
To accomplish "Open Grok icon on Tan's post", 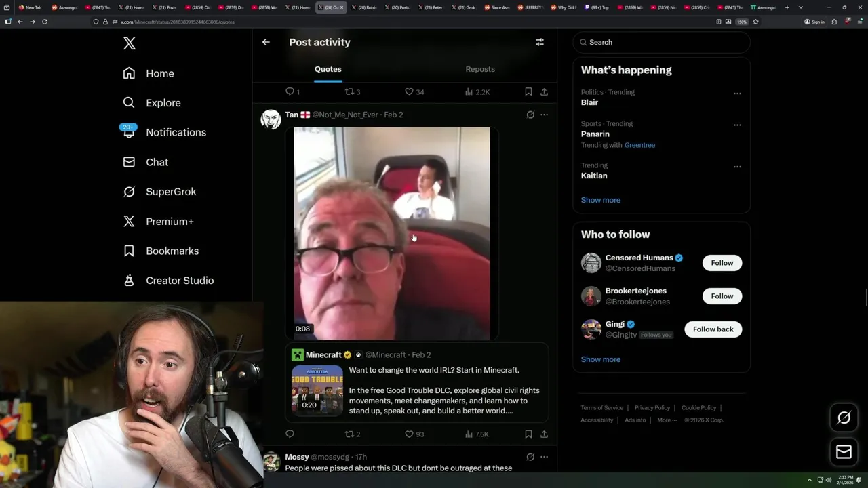I will (x=530, y=115).
